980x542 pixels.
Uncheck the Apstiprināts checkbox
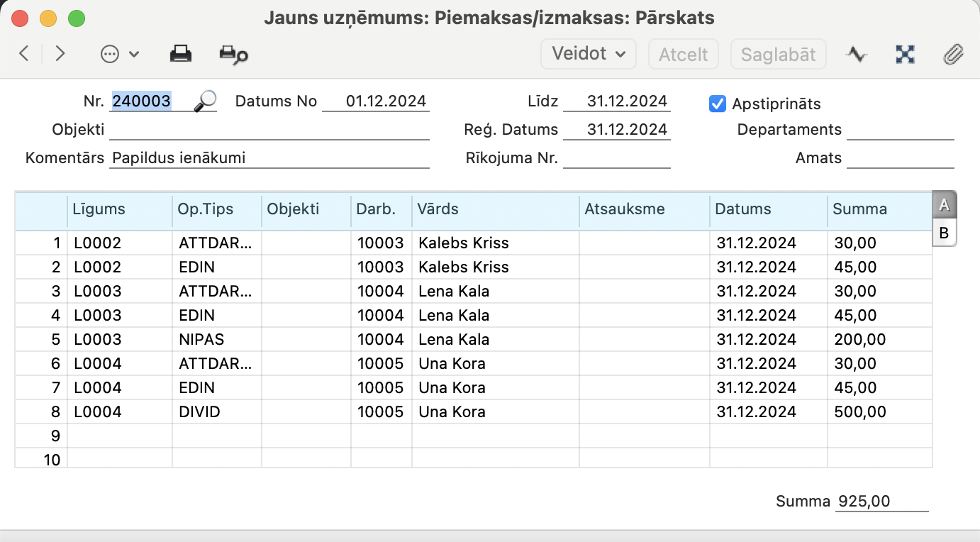(718, 104)
